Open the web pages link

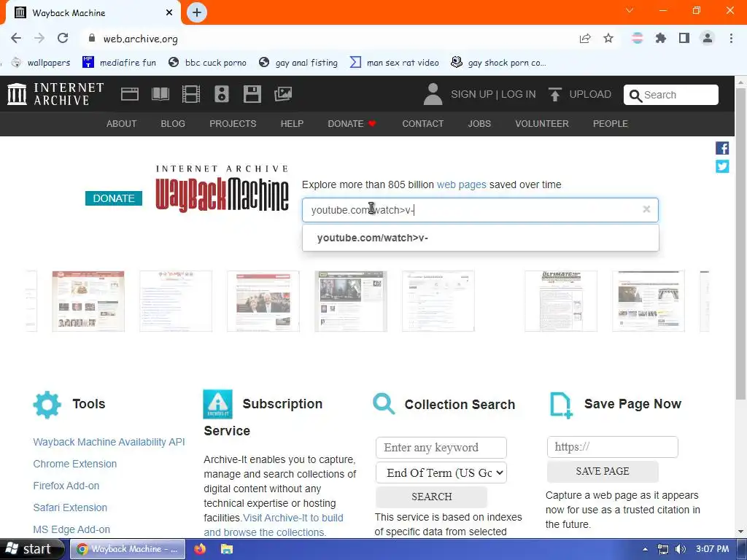tap(461, 184)
